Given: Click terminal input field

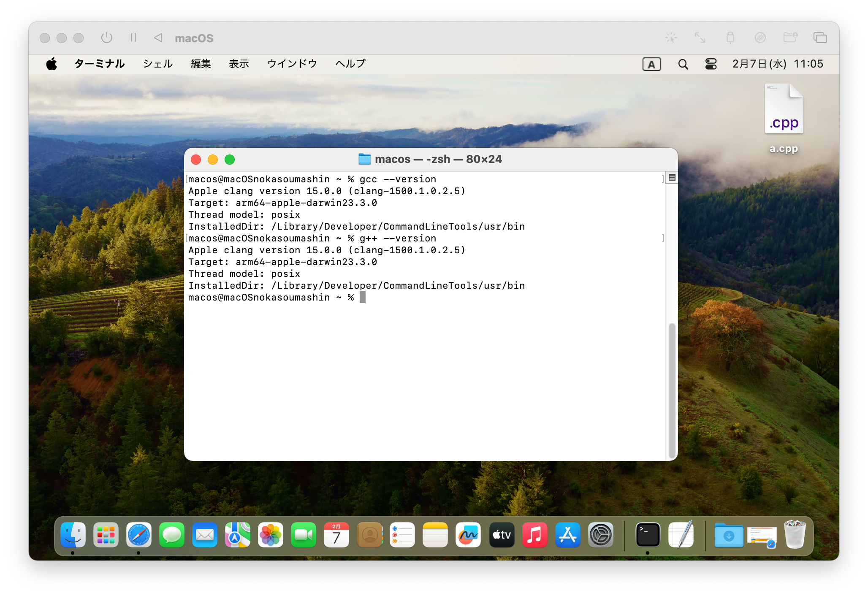Looking at the screenshot, I should pyautogui.click(x=362, y=297).
